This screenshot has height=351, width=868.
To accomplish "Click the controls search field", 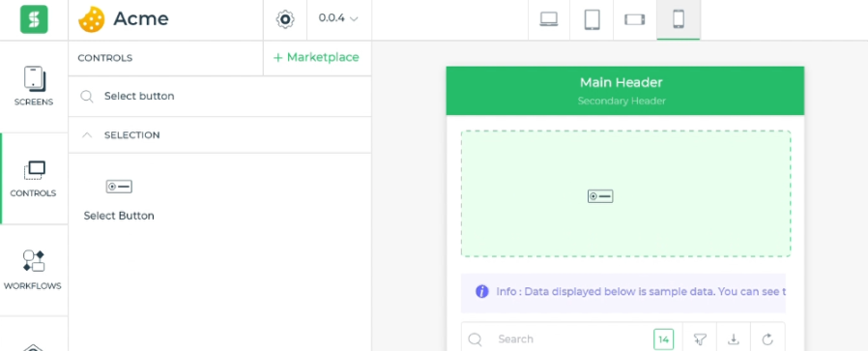I will (219, 96).
